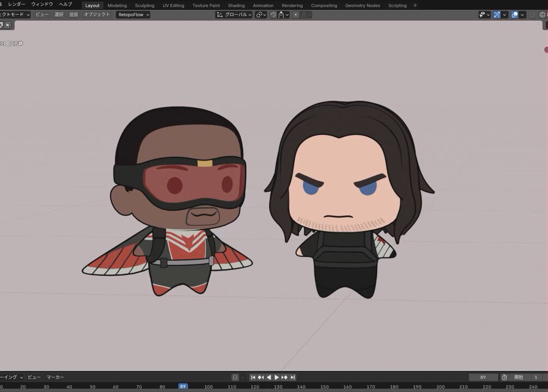Screen dimensions: 548x392
Task: Click the object visibility eye-cursor icon
Action: [482, 15]
